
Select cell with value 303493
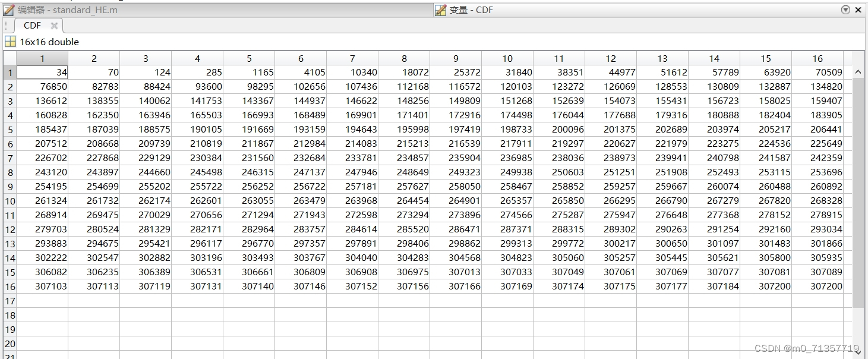249,257
